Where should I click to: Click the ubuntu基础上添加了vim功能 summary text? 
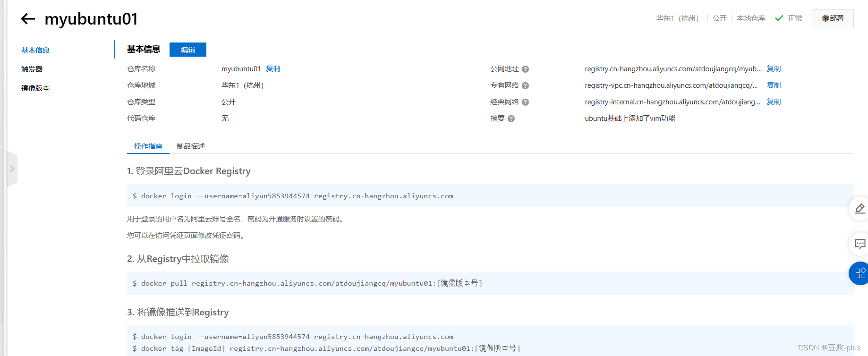pyautogui.click(x=630, y=119)
